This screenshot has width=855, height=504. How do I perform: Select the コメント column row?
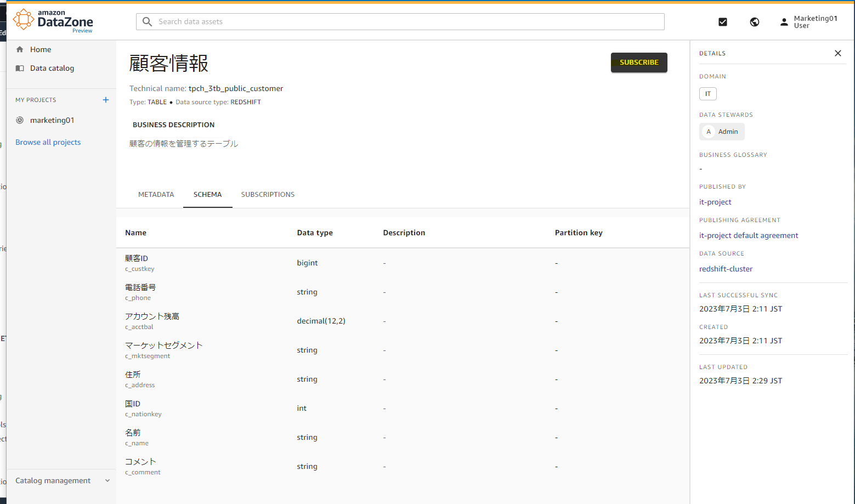coord(403,466)
